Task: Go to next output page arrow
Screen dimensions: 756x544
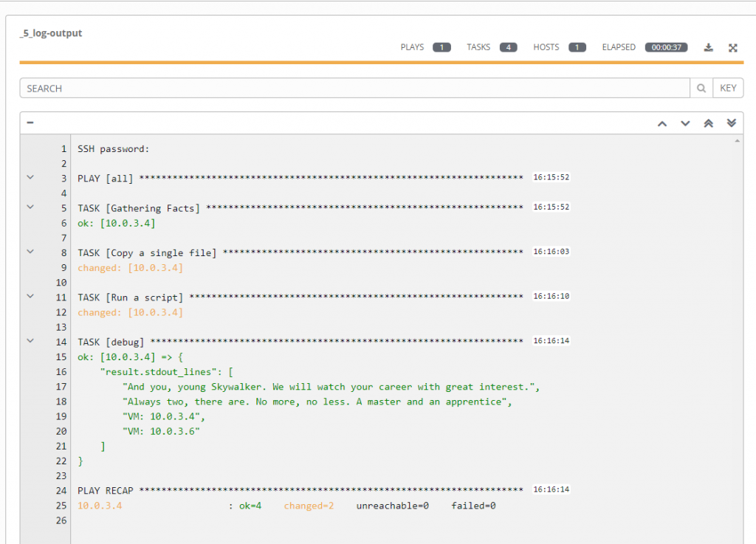Action: coord(685,123)
